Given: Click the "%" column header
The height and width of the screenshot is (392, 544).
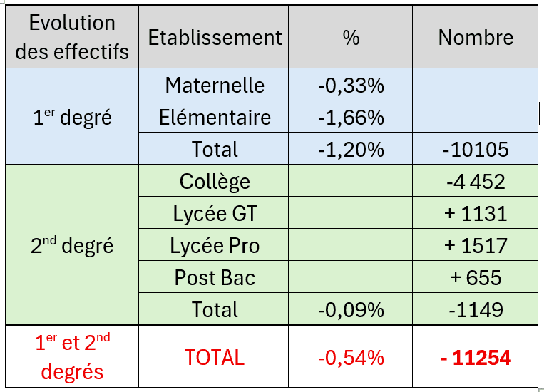Looking at the screenshot, I should point(351,37).
